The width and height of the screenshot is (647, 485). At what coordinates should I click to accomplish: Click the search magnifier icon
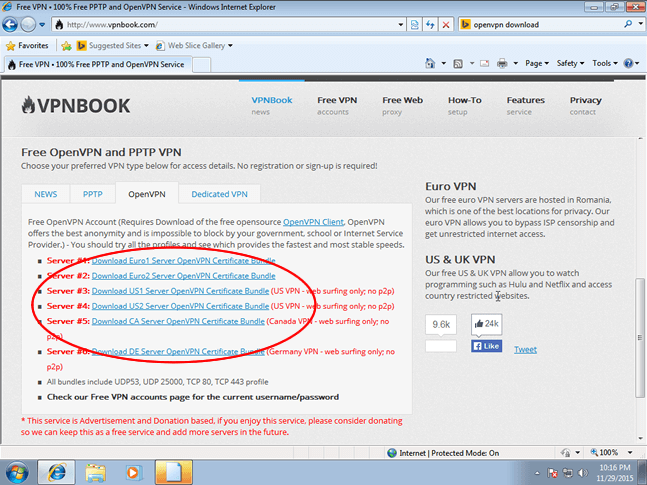[628, 24]
